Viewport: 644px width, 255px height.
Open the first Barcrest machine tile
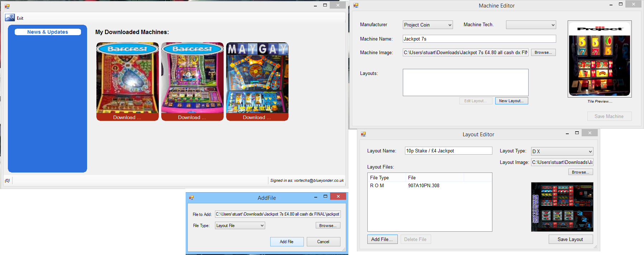127,78
